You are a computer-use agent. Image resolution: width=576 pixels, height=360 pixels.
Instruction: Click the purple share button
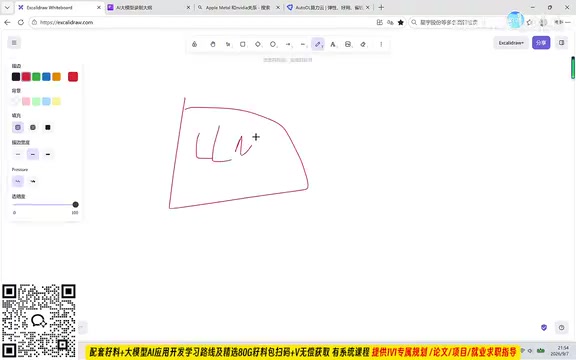(541, 43)
